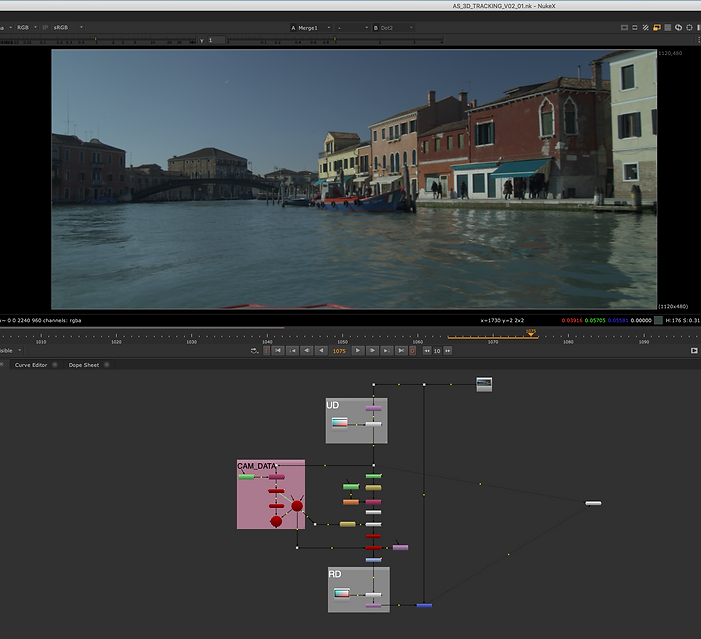Image resolution: width=701 pixels, height=639 pixels.
Task: Switch to the Dope Sheet tab
Action: pyautogui.click(x=84, y=365)
